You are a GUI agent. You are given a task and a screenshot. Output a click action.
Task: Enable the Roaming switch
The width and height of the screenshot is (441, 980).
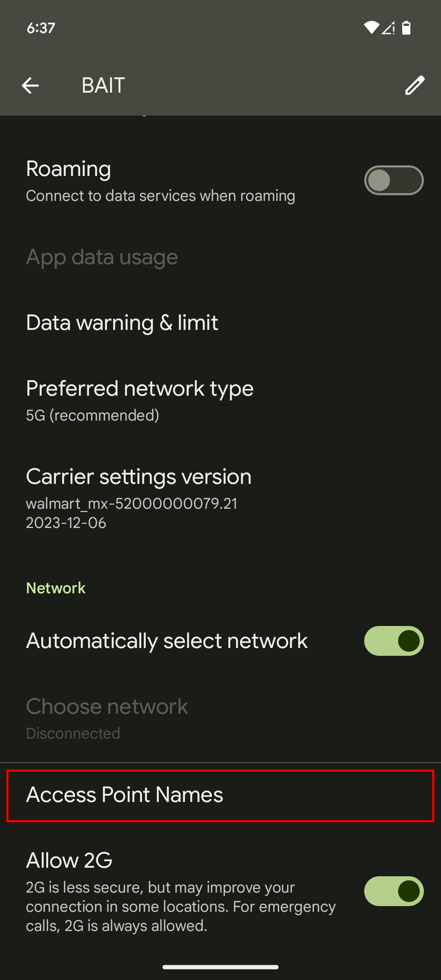(x=394, y=180)
